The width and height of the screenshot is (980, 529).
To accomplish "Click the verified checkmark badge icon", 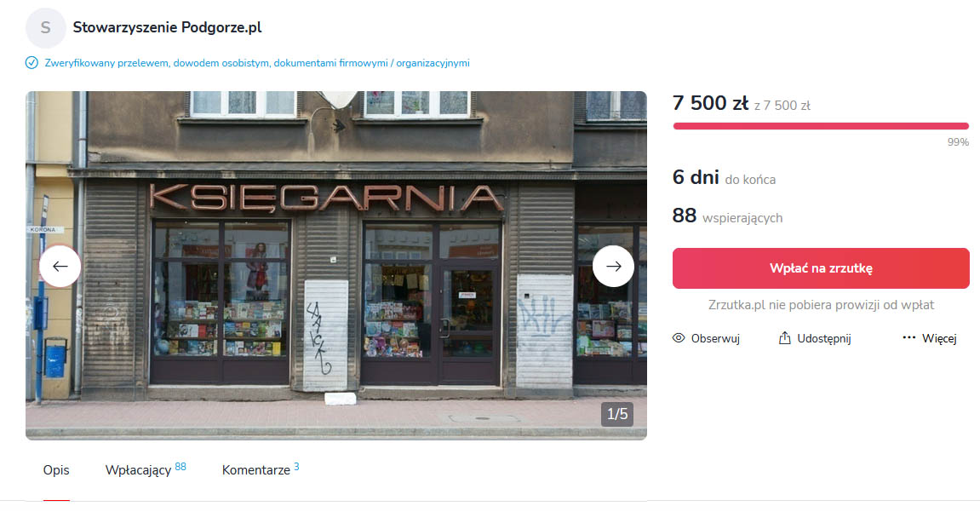I will [x=32, y=62].
